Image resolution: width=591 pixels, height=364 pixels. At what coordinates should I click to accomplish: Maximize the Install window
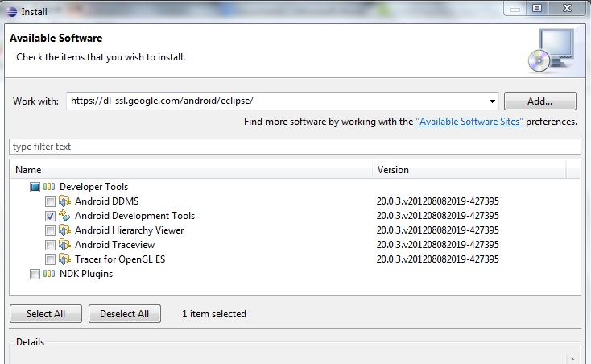[x=537, y=8]
